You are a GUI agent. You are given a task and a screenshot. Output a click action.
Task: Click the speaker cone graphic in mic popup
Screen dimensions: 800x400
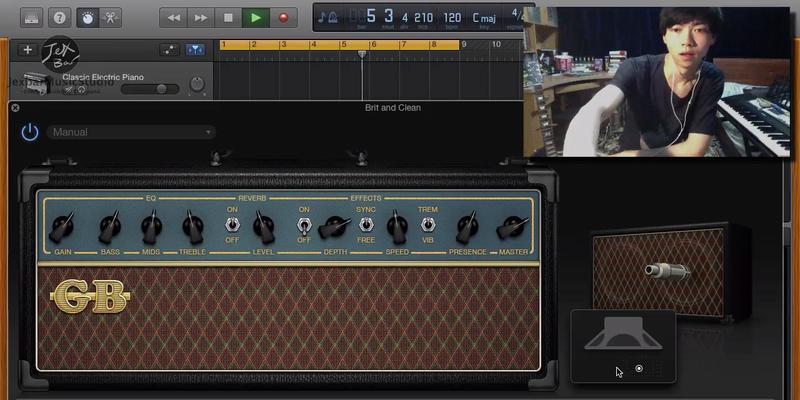click(x=623, y=333)
